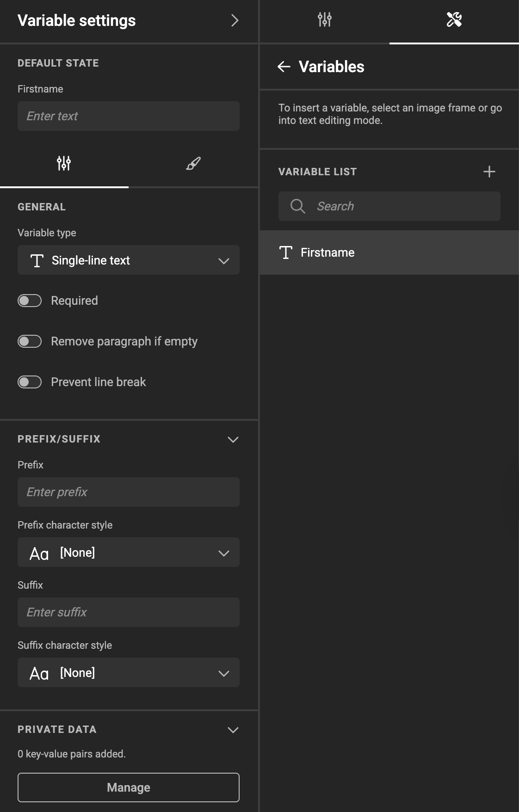Open the style brush tab in Variable settings
Viewport: 519px width, 812px height.
point(193,163)
